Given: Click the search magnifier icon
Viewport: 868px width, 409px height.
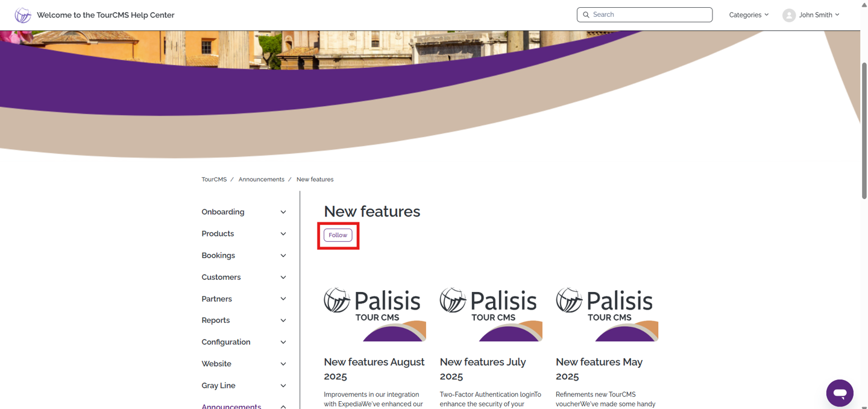Looking at the screenshot, I should pos(586,14).
